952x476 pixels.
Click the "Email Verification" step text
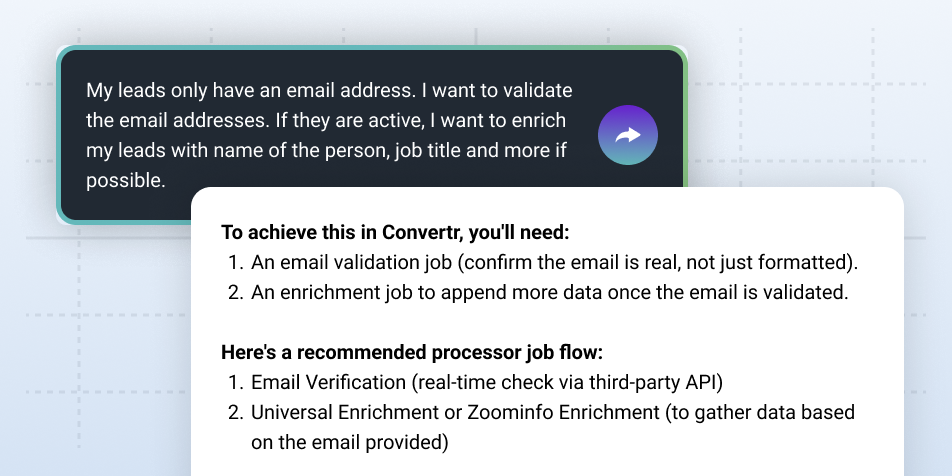(318, 383)
